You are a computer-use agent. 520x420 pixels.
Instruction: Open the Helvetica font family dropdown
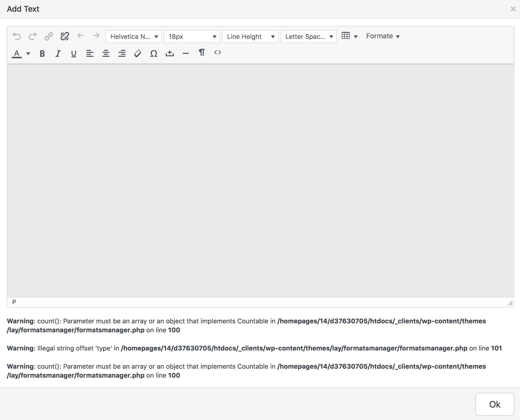(x=134, y=37)
